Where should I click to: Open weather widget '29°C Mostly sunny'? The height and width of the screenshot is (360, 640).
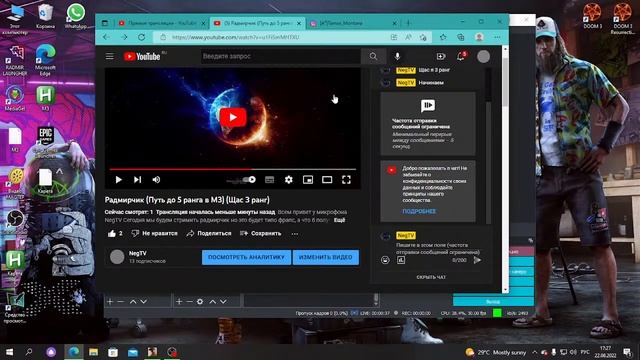click(x=495, y=352)
